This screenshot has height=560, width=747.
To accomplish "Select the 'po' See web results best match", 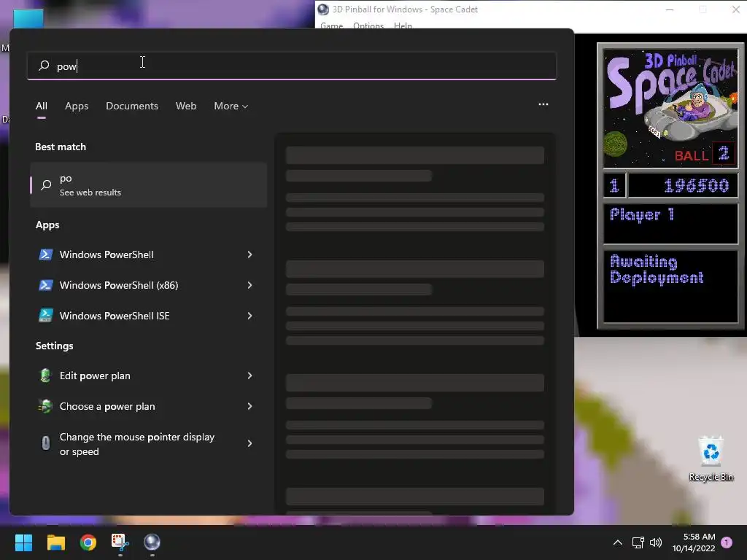I will click(148, 184).
